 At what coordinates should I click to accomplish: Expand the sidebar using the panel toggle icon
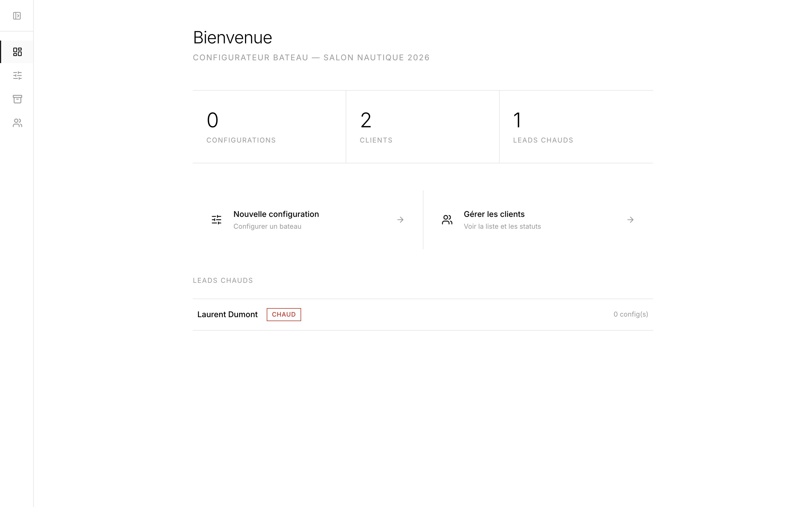[x=17, y=15]
